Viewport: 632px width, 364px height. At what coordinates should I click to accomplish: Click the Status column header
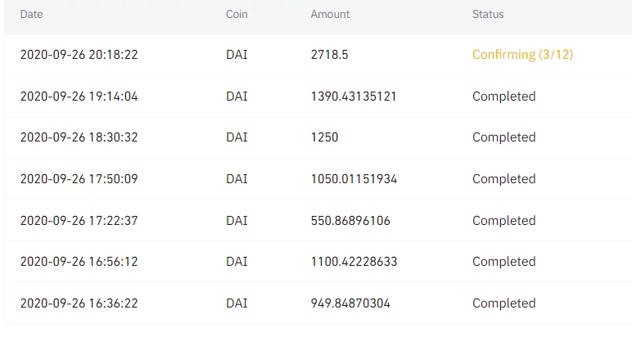click(488, 15)
